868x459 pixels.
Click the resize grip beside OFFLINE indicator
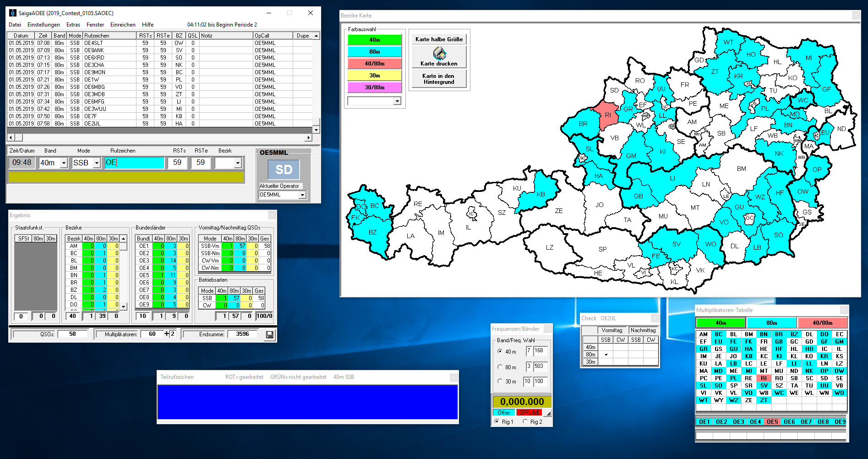tap(548, 413)
